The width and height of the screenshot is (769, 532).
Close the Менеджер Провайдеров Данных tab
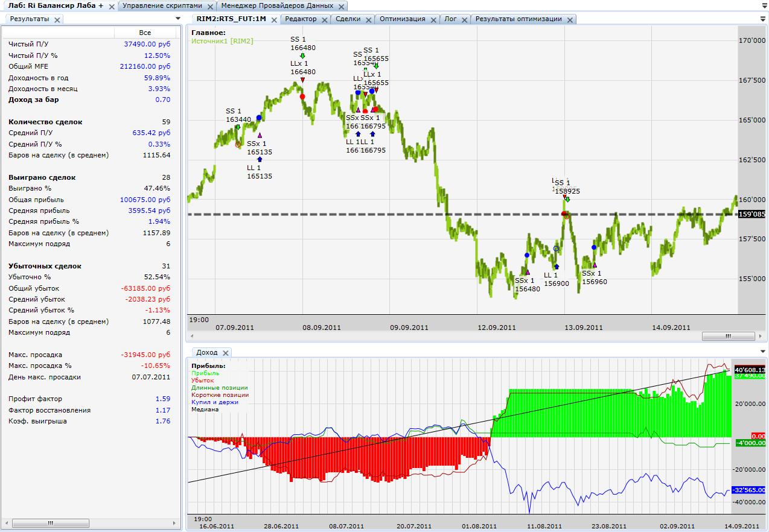pos(341,6)
